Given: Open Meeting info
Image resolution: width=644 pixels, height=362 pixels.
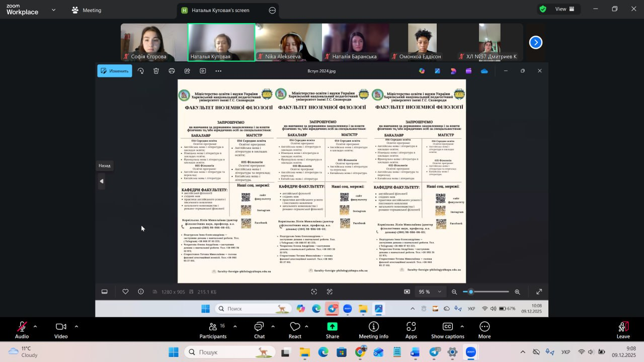Looking at the screenshot, I should click(373, 327).
